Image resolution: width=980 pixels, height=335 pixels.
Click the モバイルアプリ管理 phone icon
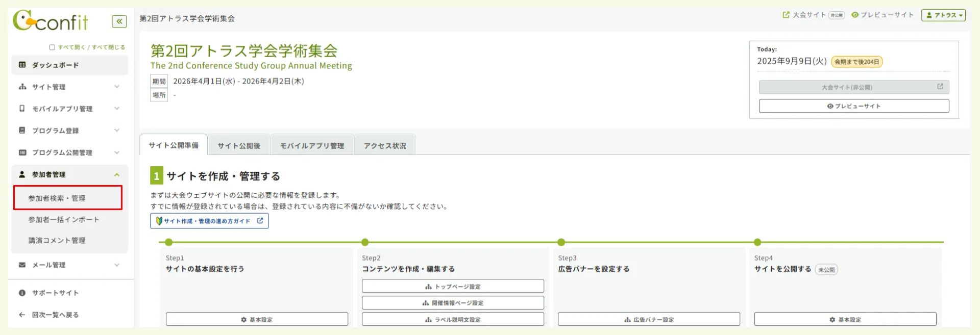(x=22, y=109)
